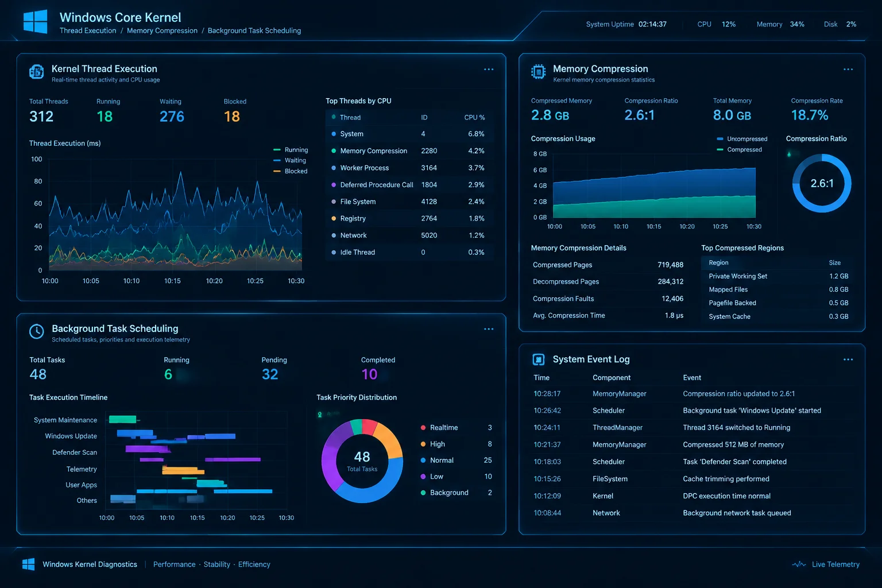Select the Idle Thread row
The height and width of the screenshot is (588, 882).
click(x=409, y=252)
